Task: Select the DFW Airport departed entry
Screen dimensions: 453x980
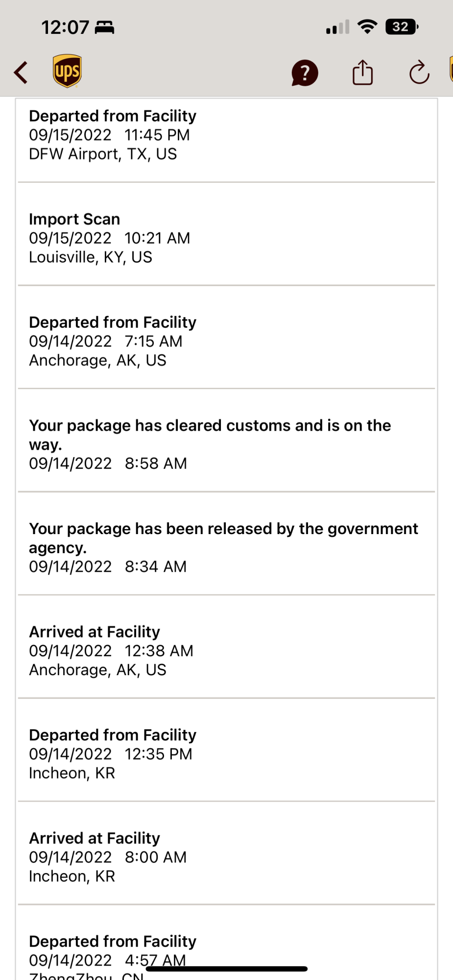Action: point(226,135)
